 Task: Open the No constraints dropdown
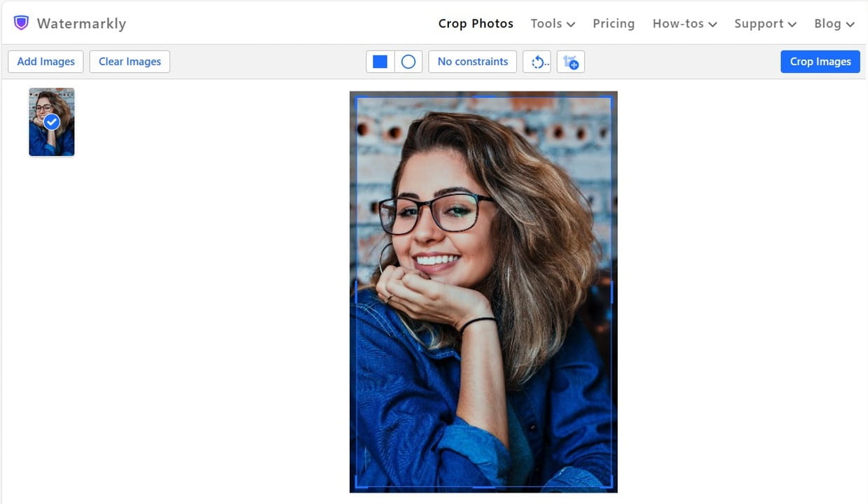click(473, 62)
